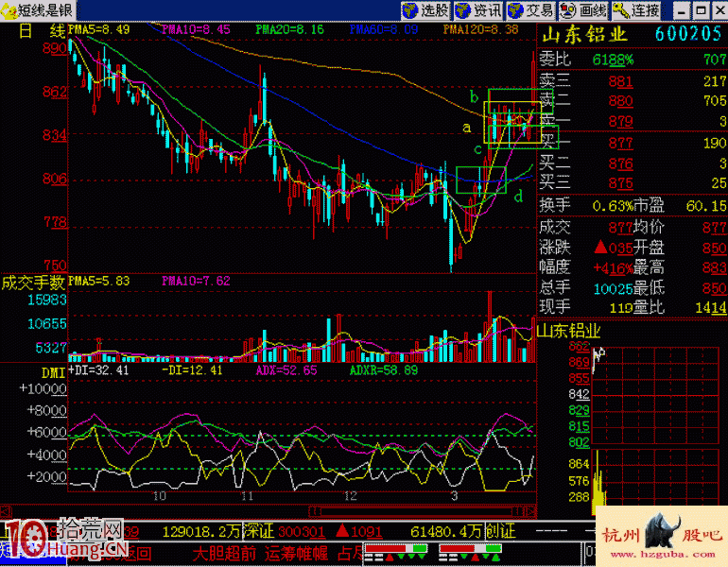Activate the 画线 draw-line tool

tap(583, 10)
